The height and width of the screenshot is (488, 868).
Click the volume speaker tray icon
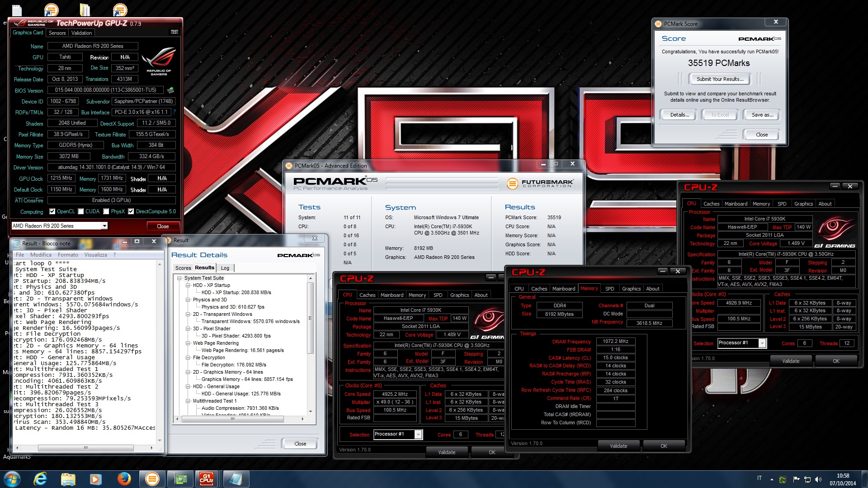(x=818, y=479)
